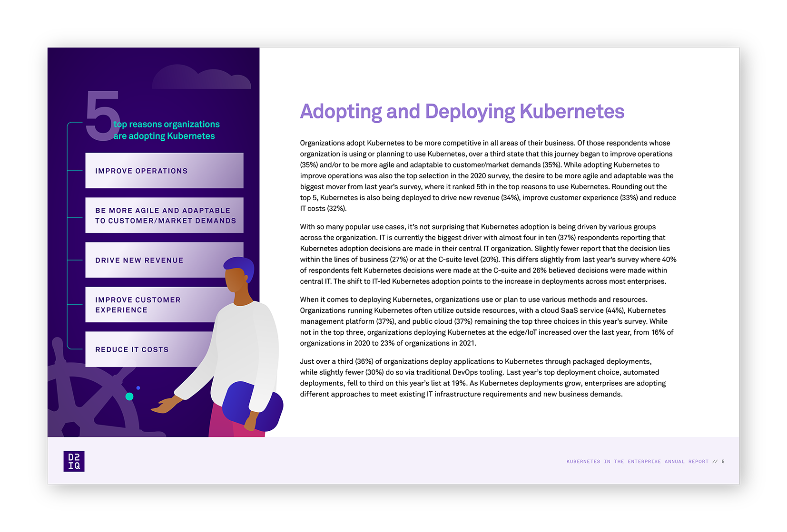Viewport: 787px width, 532px height.
Task: Click the 'Adopting and Deploying Kubernetes' heading
Action: [x=462, y=112]
